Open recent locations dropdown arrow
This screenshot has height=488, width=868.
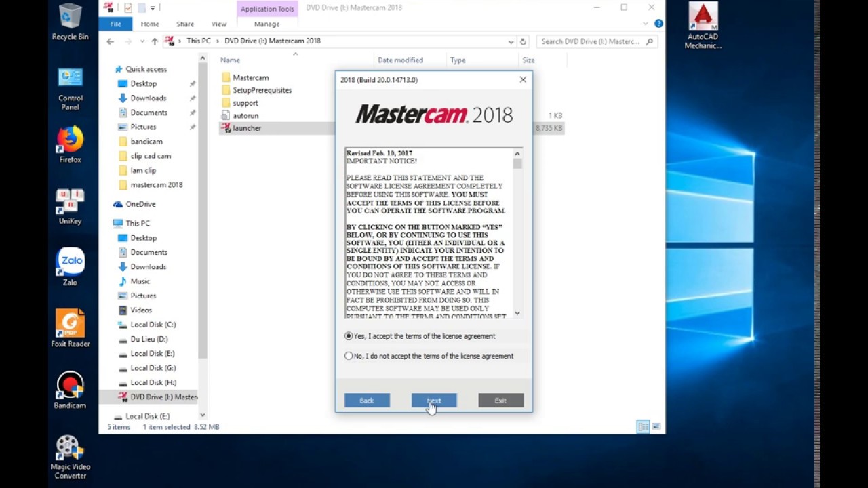pos(142,41)
